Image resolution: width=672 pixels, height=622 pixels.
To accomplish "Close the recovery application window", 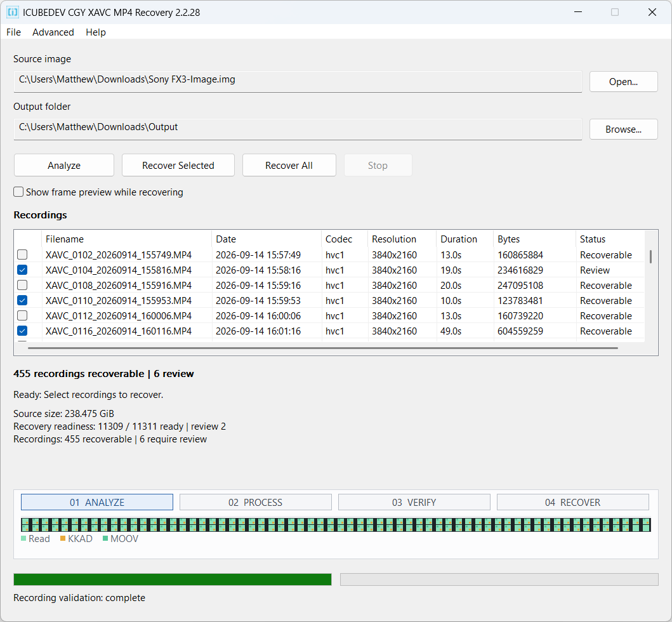I will click(652, 12).
